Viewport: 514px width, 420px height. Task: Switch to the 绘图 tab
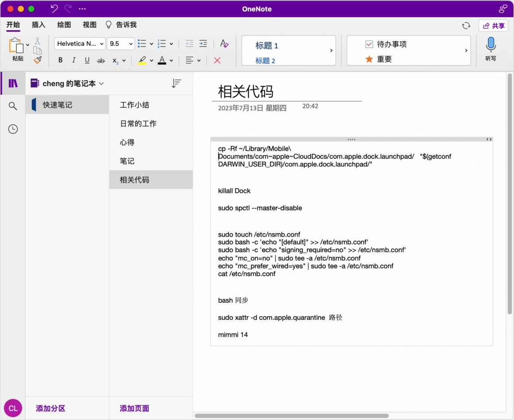[x=64, y=25]
